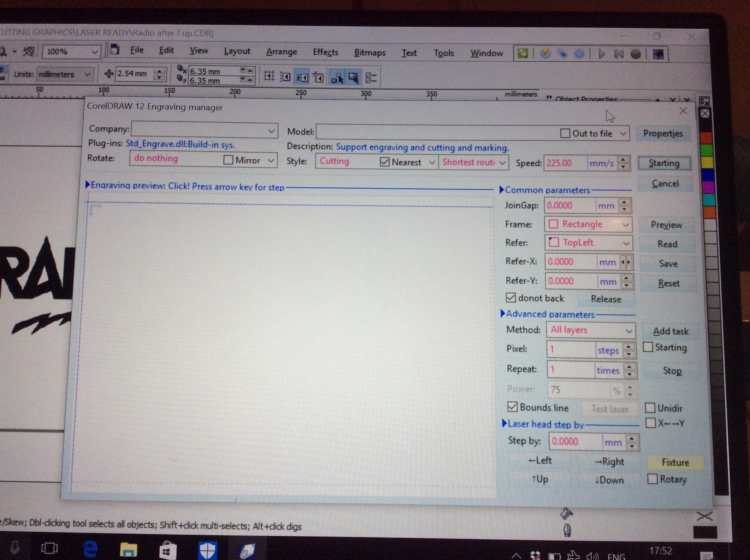Click the Preview button

pyautogui.click(x=666, y=225)
